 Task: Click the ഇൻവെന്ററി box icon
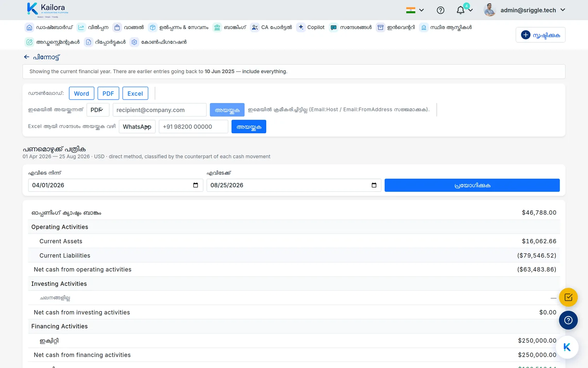coord(381,28)
